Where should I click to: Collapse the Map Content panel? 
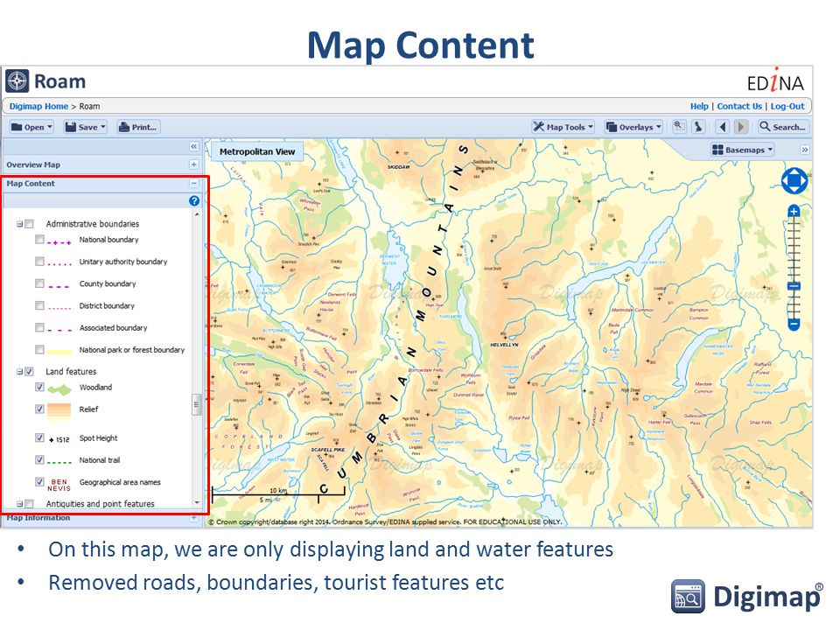pos(194,183)
